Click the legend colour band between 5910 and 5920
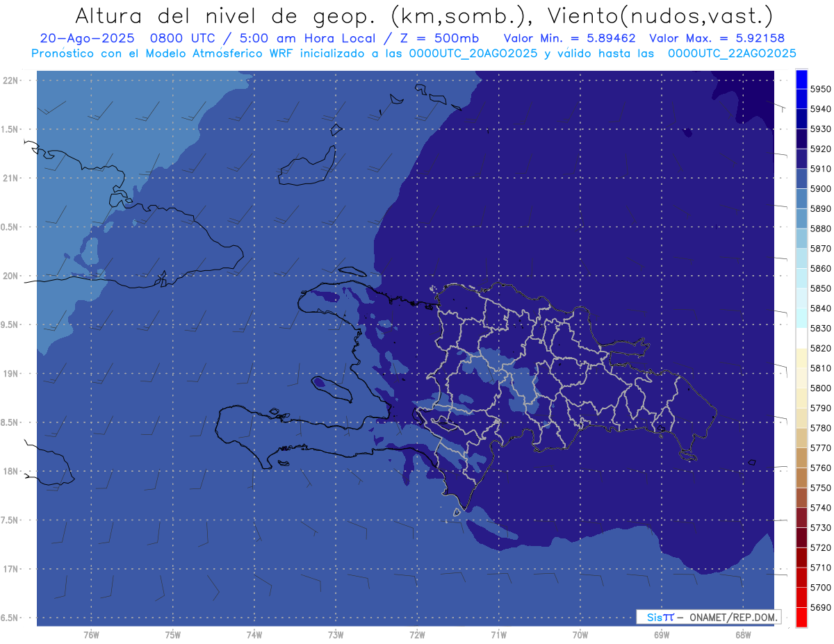 [x=801, y=158]
